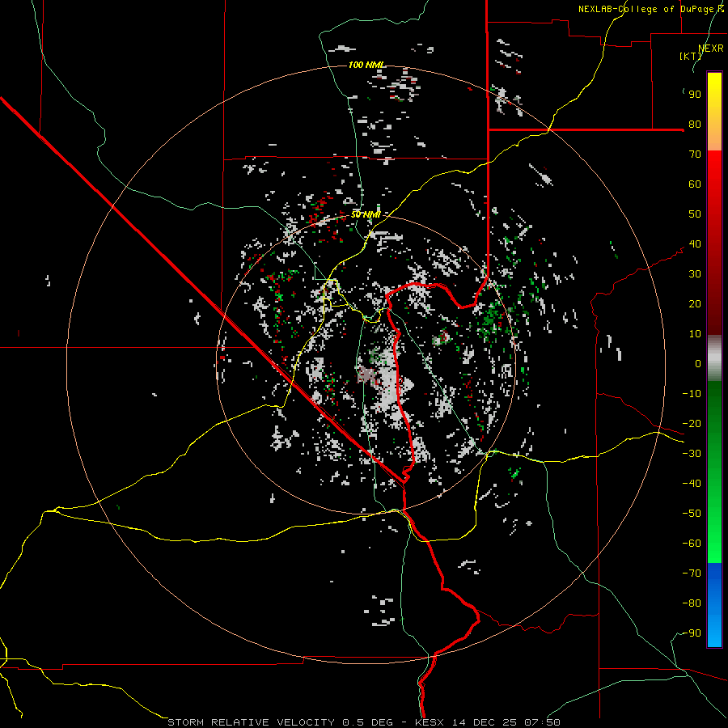The width and height of the screenshot is (728, 728).
Task: Select the positive 50 scale value
Action: (695, 214)
